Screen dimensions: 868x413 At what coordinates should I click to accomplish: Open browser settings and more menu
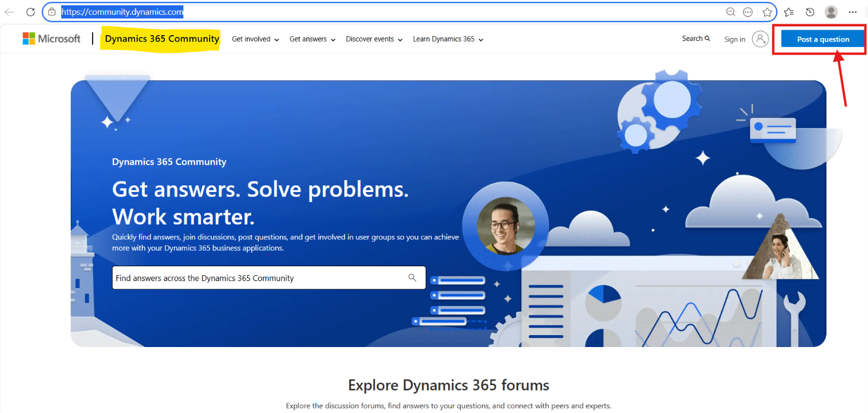point(853,12)
